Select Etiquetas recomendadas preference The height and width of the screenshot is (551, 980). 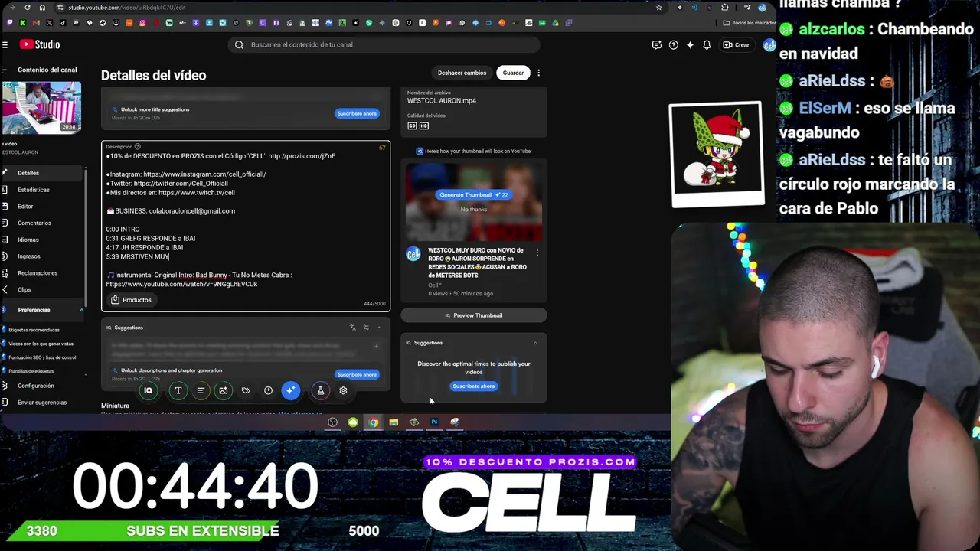[x=34, y=330]
